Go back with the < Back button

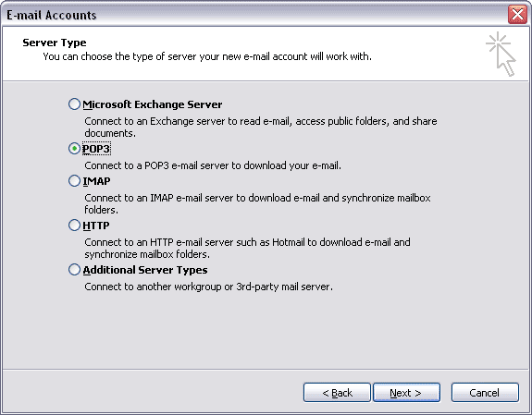337,393
